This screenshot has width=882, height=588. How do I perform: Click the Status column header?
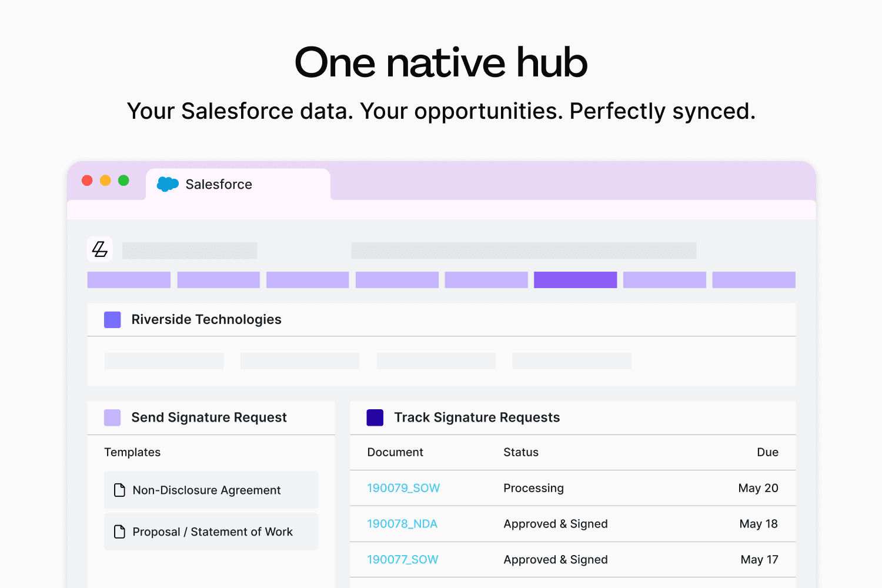[521, 452]
